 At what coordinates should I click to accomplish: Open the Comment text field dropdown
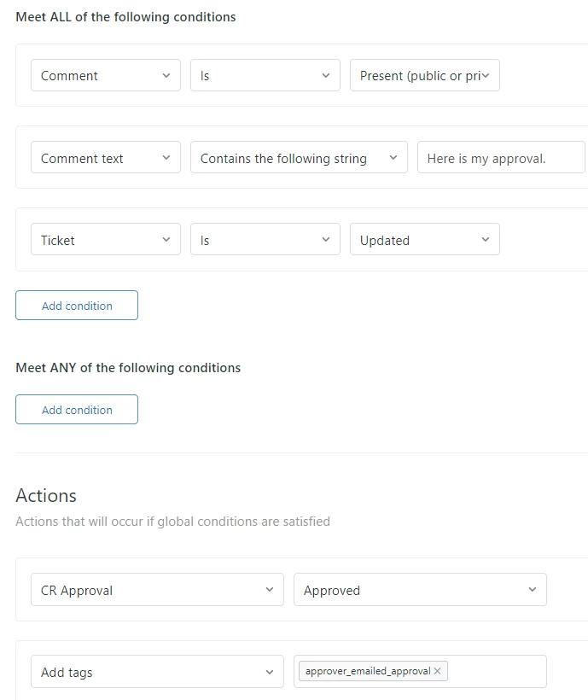[x=106, y=158]
